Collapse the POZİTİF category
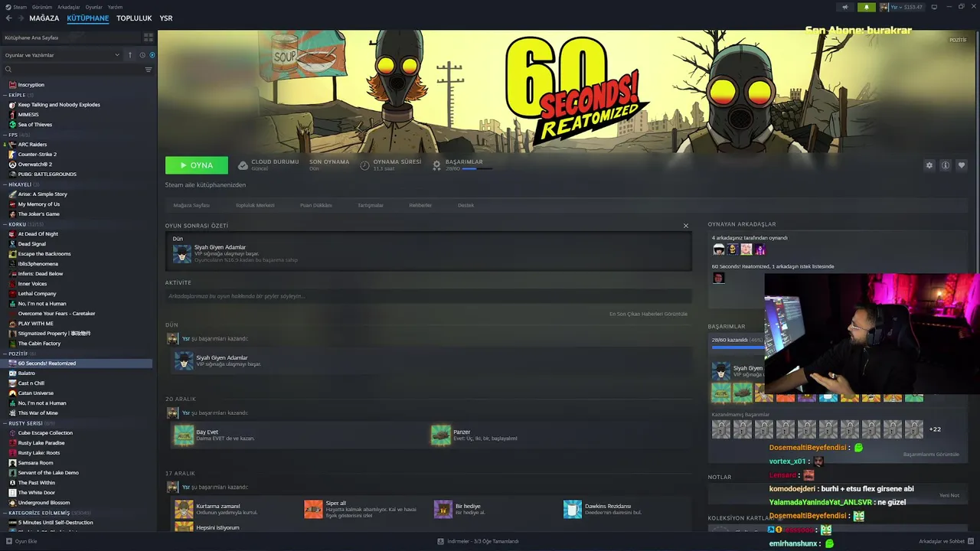980x551 pixels. (x=5, y=354)
